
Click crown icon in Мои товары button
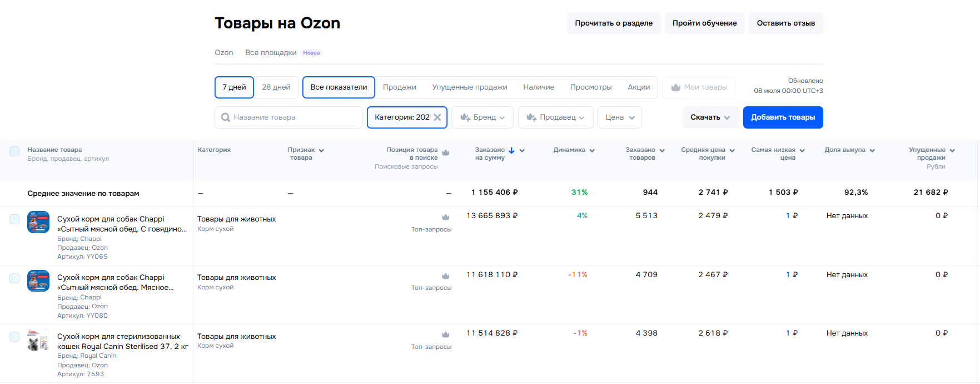click(x=676, y=87)
